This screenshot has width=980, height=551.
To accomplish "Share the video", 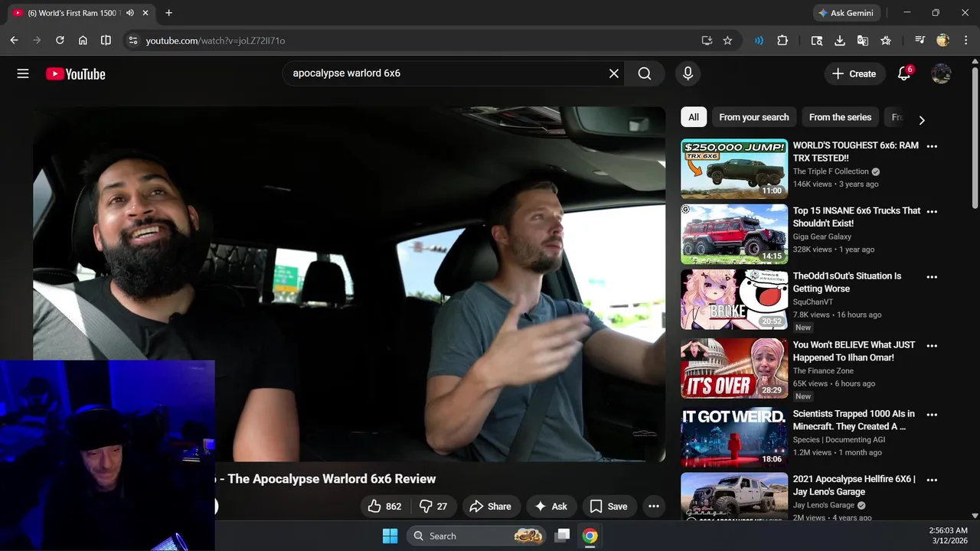I will point(490,506).
